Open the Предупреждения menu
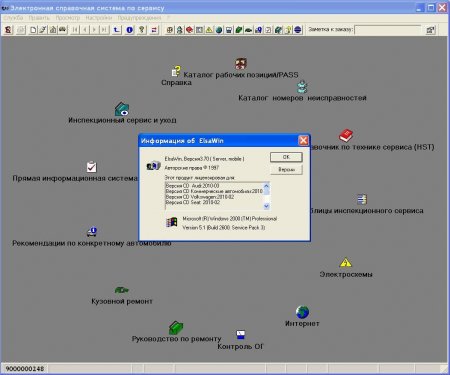The image size is (450, 375). (139, 18)
